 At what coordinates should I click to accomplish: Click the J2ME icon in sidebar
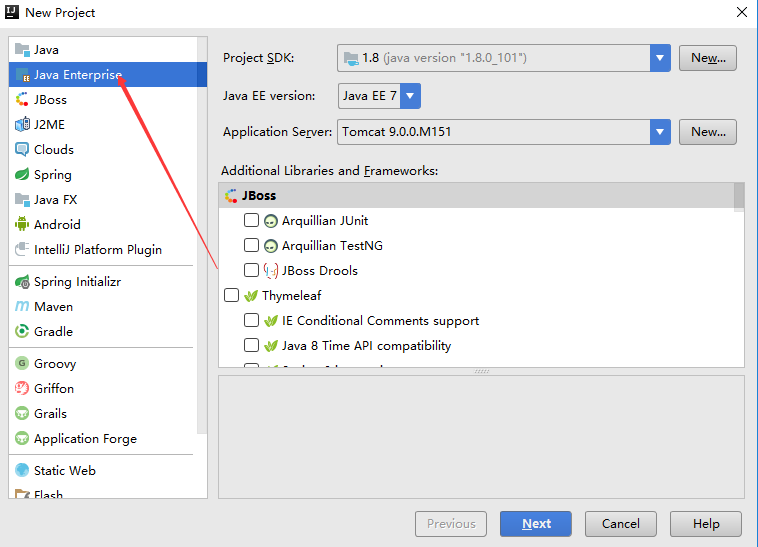coord(22,125)
